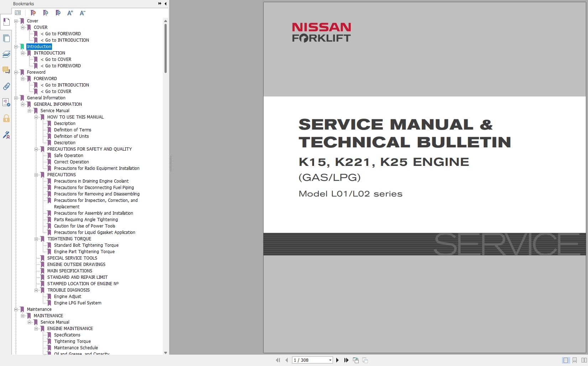Click the bookmarks scrollbar down arrow
The width and height of the screenshot is (588, 366).
166,352
